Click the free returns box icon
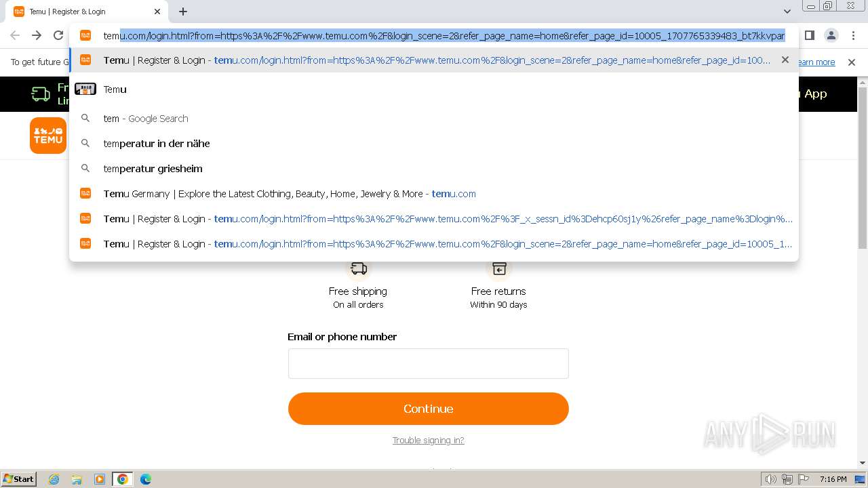The width and height of the screenshot is (868, 488). [499, 269]
